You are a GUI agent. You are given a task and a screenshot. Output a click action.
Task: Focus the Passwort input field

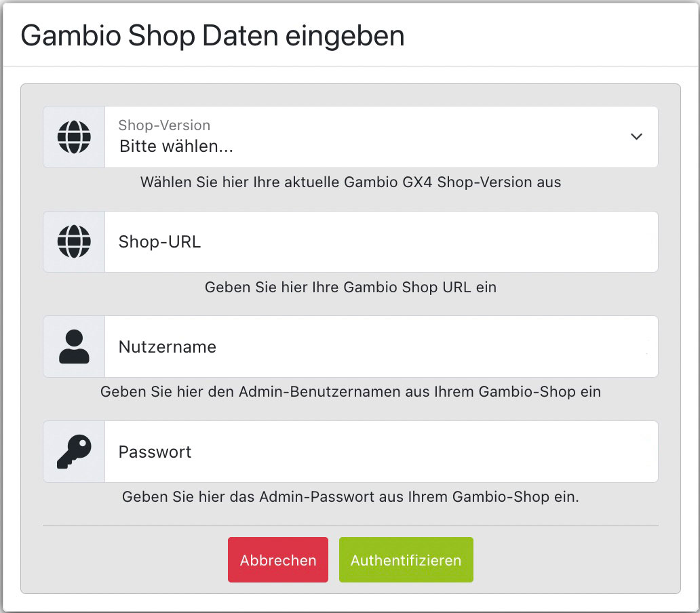(381, 452)
